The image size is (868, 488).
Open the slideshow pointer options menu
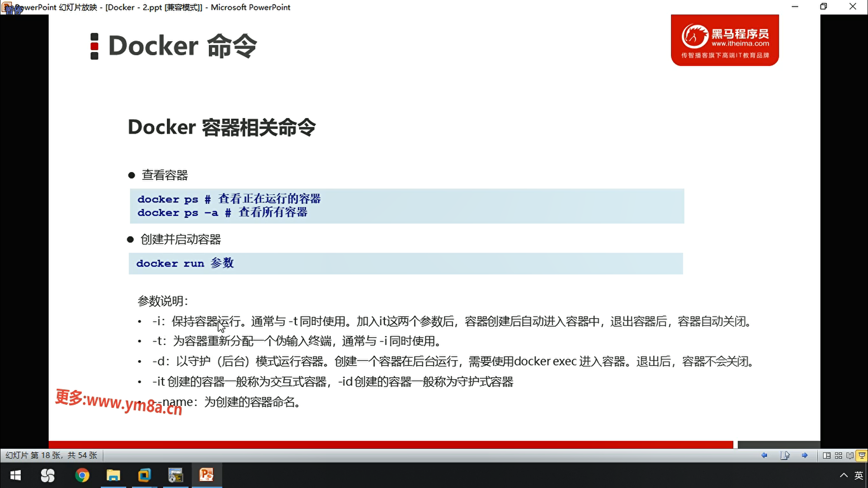pos(785,455)
